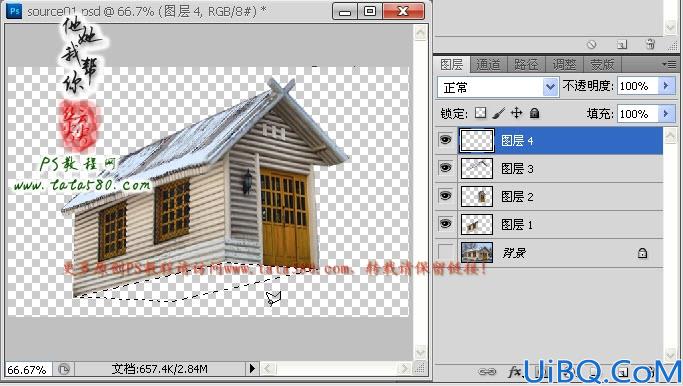
Task: Open the blend mode 正常 dropdown
Action: coord(497,87)
